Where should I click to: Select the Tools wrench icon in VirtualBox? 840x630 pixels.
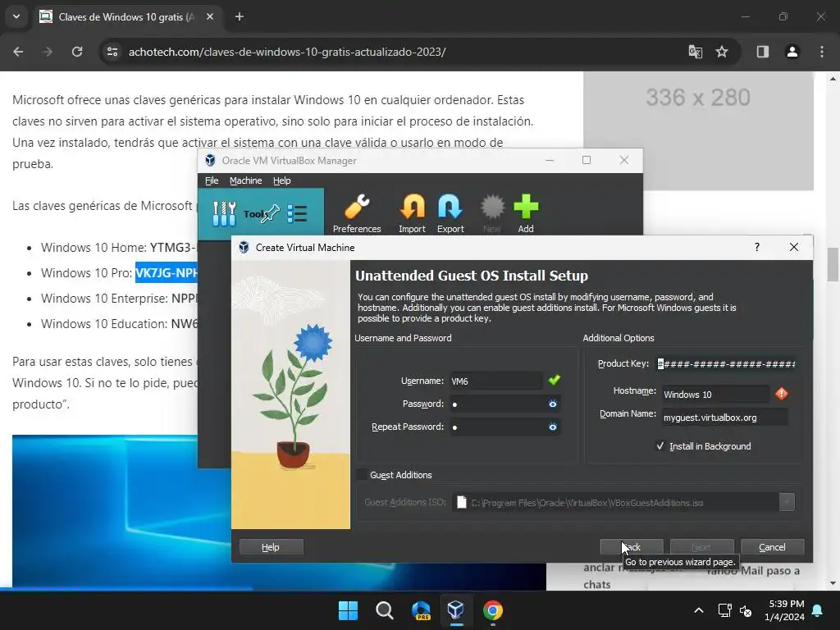pyautogui.click(x=224, y=214)
